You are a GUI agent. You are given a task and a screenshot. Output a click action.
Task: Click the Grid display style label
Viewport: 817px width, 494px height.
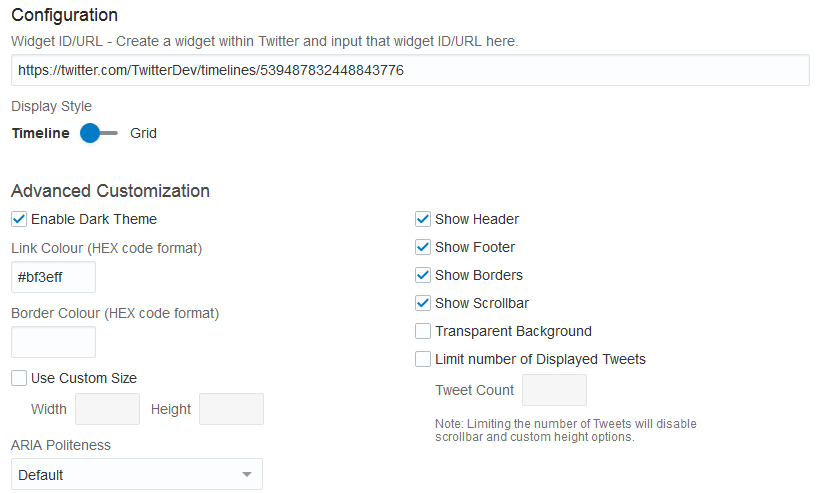143,133
